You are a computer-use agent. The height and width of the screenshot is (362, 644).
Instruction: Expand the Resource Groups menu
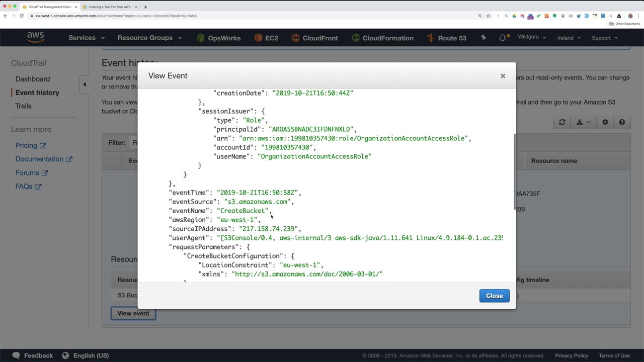(149, 38)
